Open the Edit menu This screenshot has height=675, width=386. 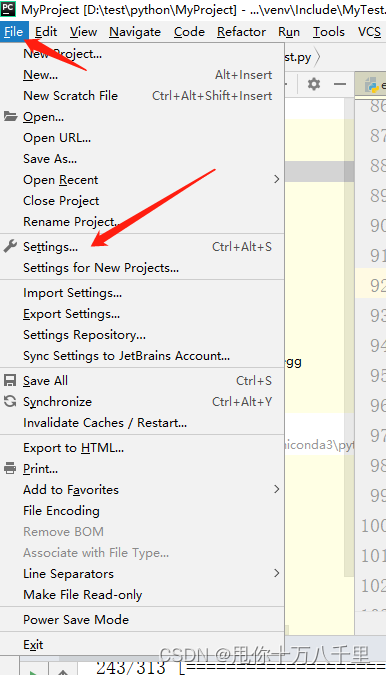pos(46,32)
